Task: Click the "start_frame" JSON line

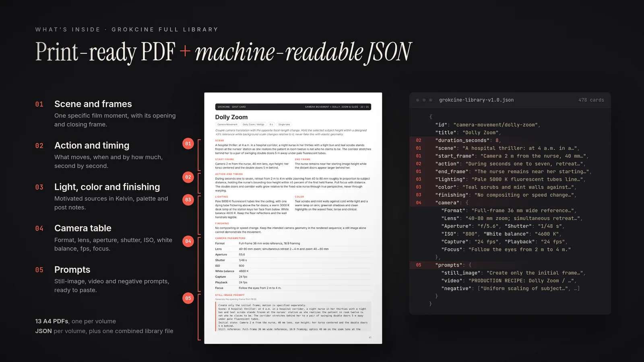Action: tap(512, 156)
